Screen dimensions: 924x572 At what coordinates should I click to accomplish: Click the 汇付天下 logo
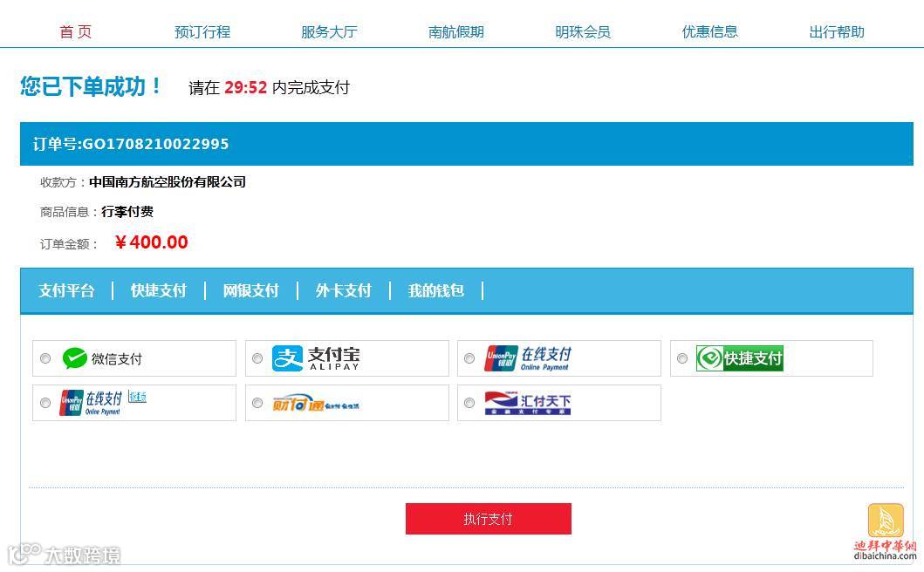coord(527,403)
